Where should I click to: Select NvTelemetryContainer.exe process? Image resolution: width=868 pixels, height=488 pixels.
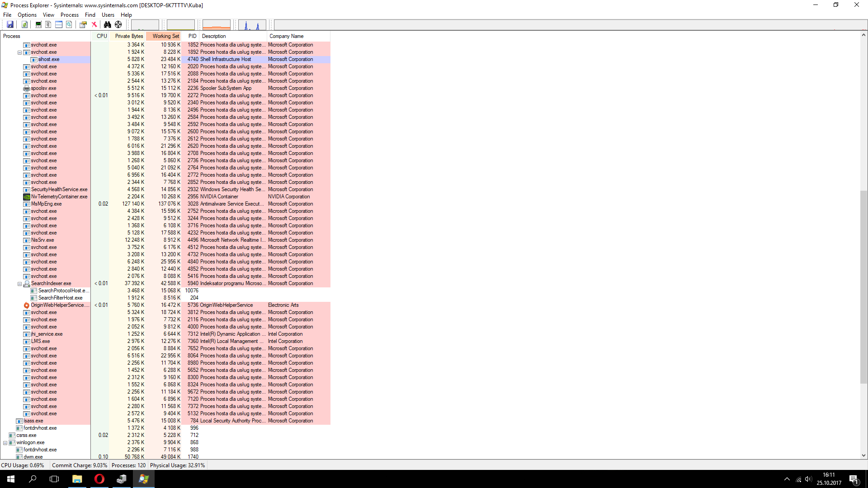click(165, 197)
